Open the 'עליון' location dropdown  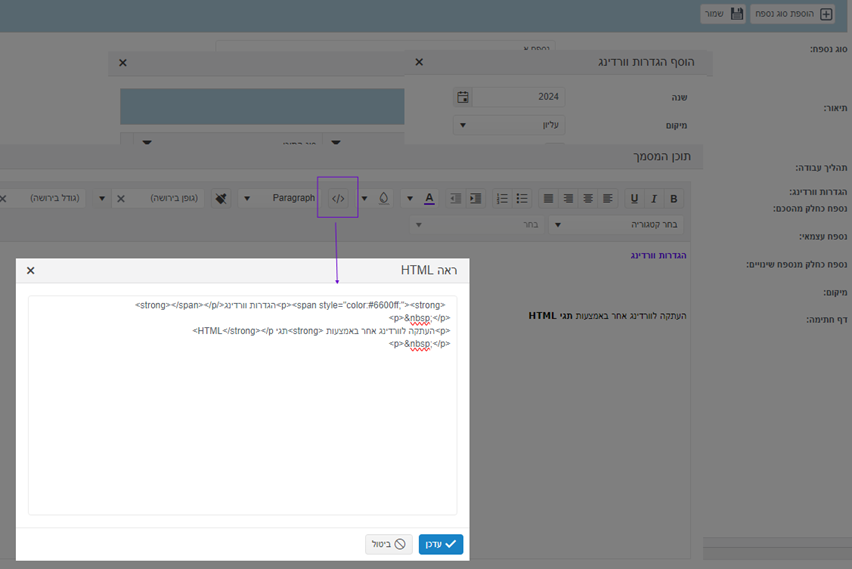[x=509, y=125]
